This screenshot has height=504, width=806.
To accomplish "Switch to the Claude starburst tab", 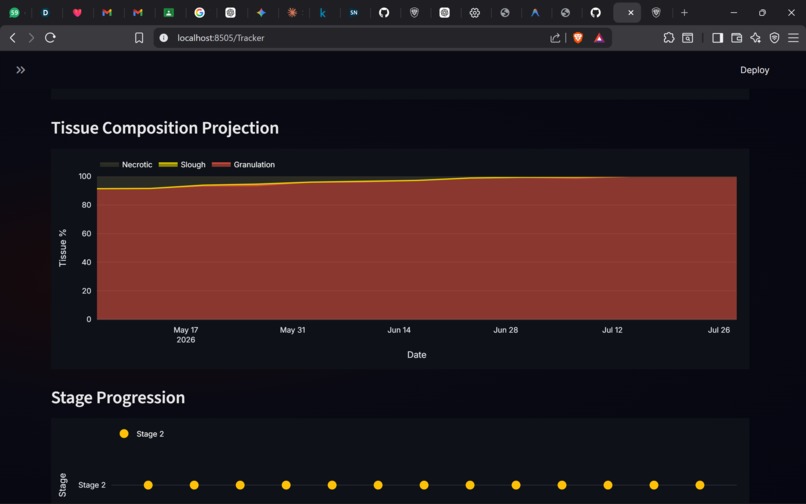I will (x=292, y=13).
